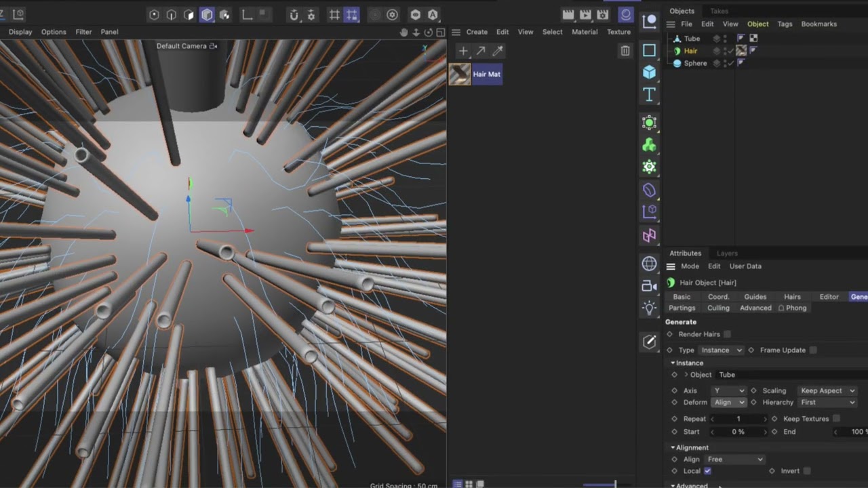The height and width of the screenshot is (488, 868).
Task: Toggle Sphere object enable checkmark
Action: tap(731, 63)
